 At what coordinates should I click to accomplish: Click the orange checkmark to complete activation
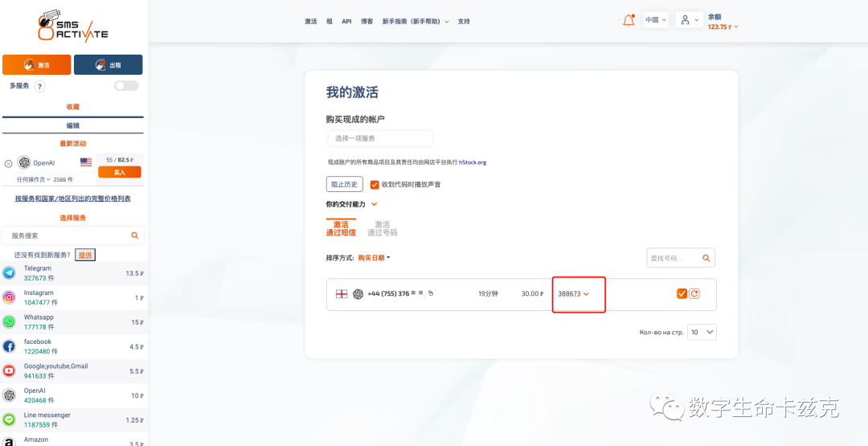(682, 293)
